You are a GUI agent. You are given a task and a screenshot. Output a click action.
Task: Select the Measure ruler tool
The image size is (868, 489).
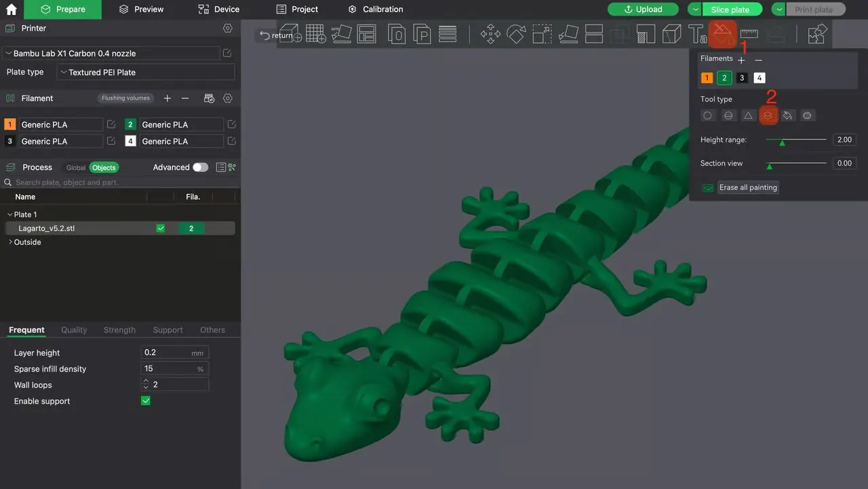[x=749, y=33]
